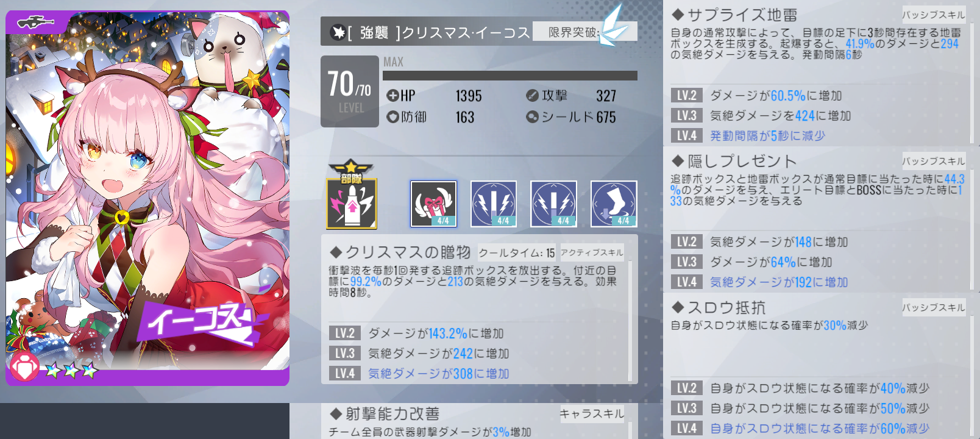Click the 限界突破 crystal icon
Image resolution: width=980 pixels, height=439 pixels.
click(x=612, y=26)
